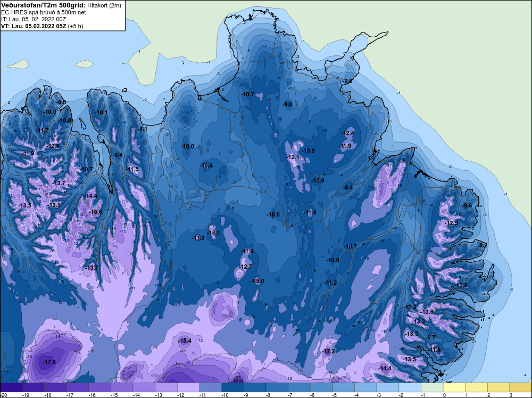Click the -12.2 temperature label
532x398 pixels.
pyautogui.click(x=410, y=307)
